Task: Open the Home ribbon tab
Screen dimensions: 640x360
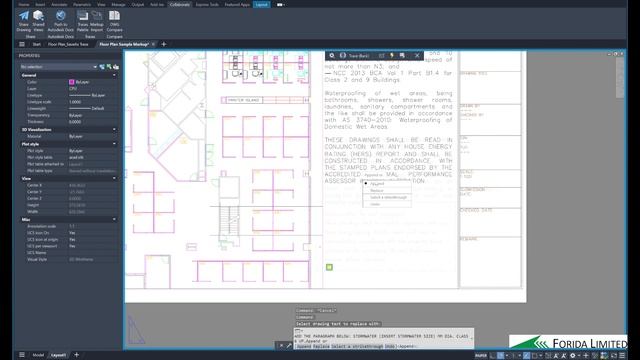Action: point(24,4)
